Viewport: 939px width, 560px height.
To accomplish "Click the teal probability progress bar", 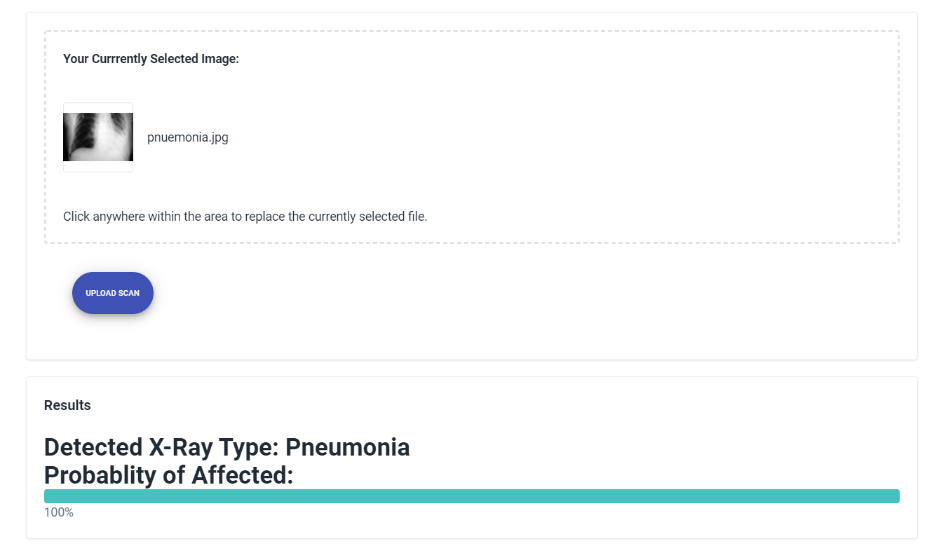I will (x=471, y=496).
